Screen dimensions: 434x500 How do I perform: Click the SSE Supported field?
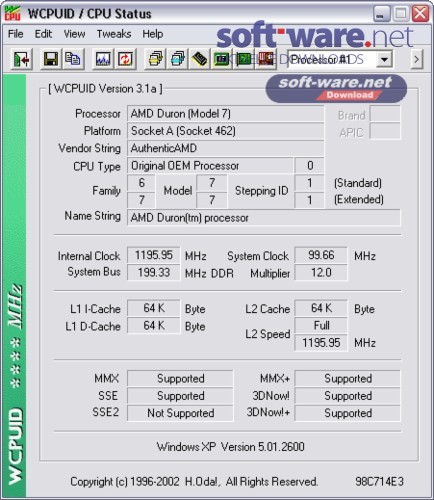(180, 396)
